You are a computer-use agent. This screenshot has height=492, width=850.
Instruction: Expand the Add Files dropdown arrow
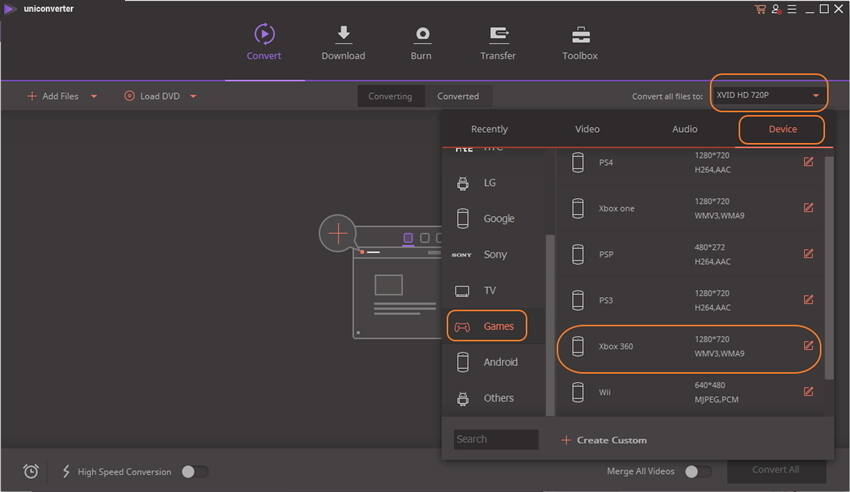[94, 96]
